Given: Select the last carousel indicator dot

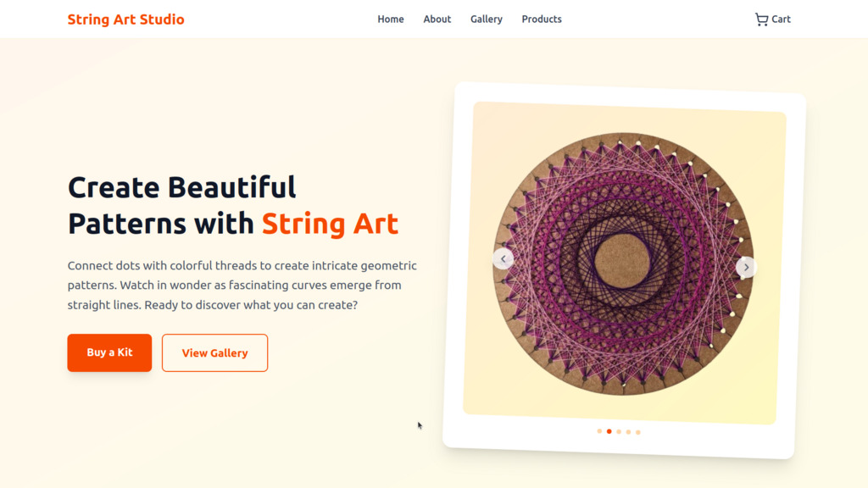Looking at the screenshot, I should tap(637, 431).
